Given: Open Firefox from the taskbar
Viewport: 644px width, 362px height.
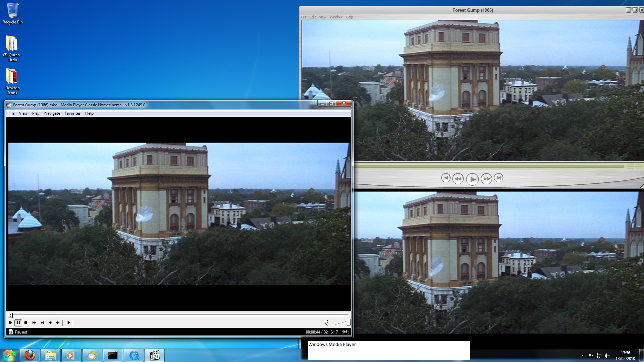Looking at the screenshot, I should click(x=30, y=355).
